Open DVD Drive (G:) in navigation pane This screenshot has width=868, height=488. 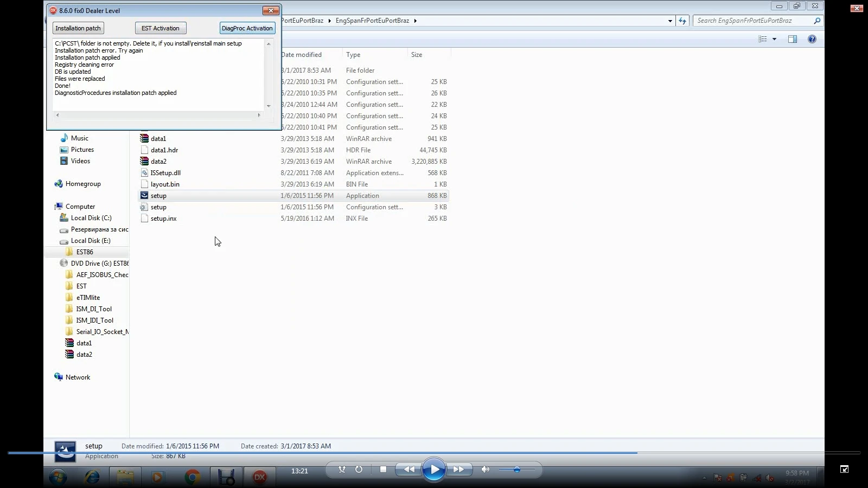pyautogui.click(x=94, y=264)
